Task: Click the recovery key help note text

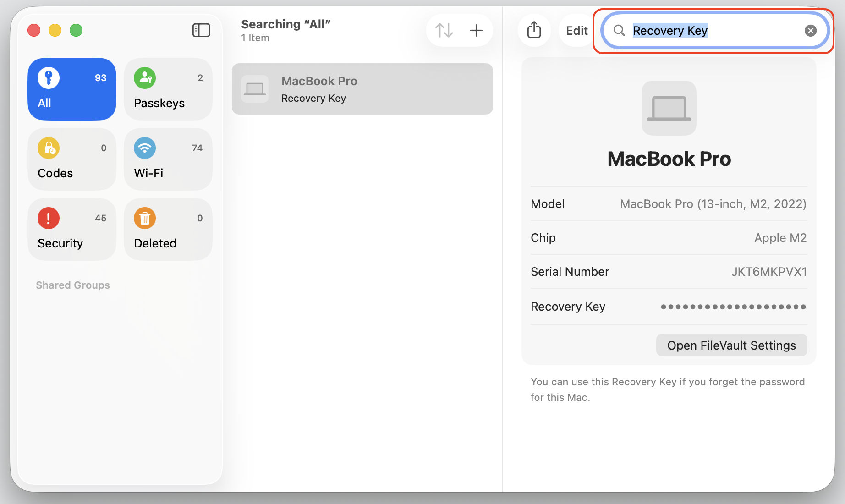Action: 668,389
